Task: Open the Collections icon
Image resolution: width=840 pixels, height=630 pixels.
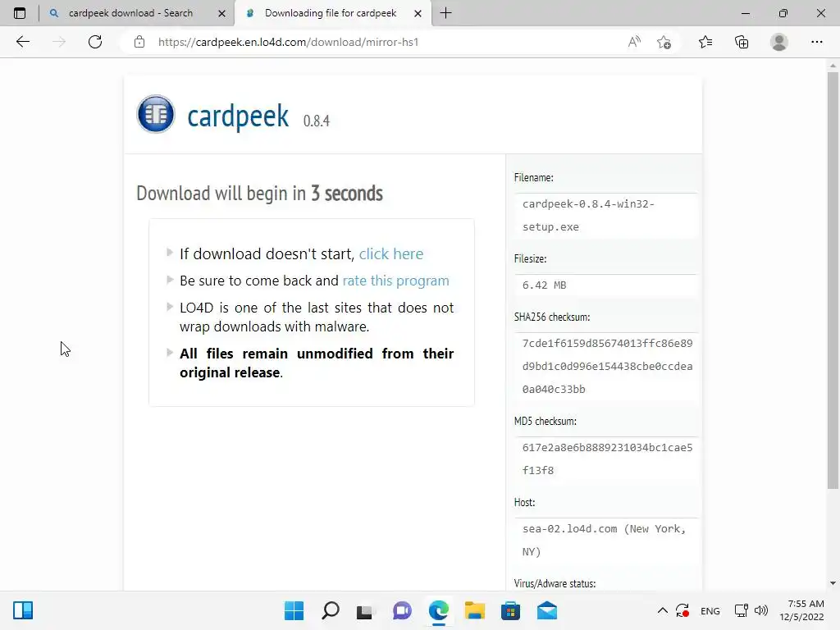Action: [x=742, y=42]
